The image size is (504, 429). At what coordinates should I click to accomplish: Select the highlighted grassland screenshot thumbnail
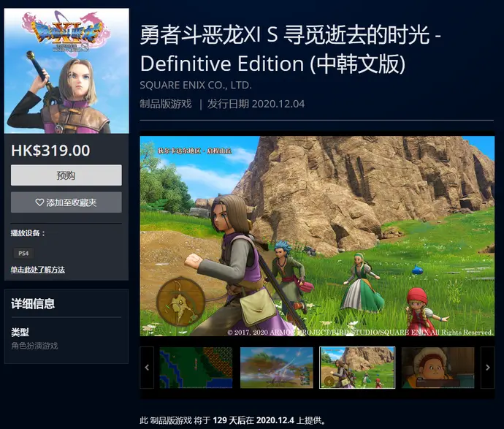(357, 368)
